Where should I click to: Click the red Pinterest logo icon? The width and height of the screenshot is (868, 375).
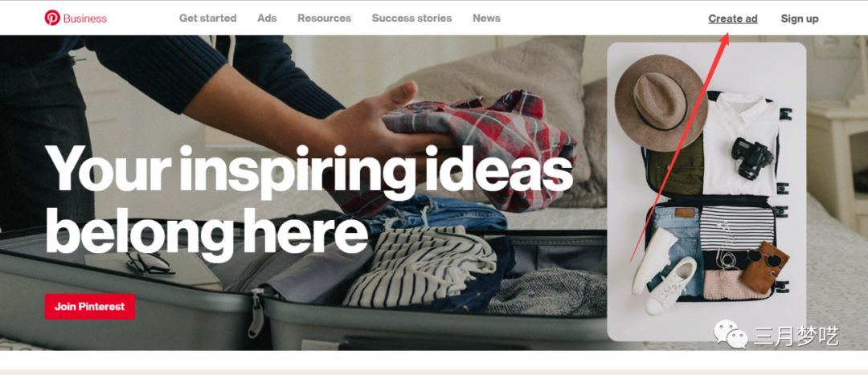click(52, 18)
